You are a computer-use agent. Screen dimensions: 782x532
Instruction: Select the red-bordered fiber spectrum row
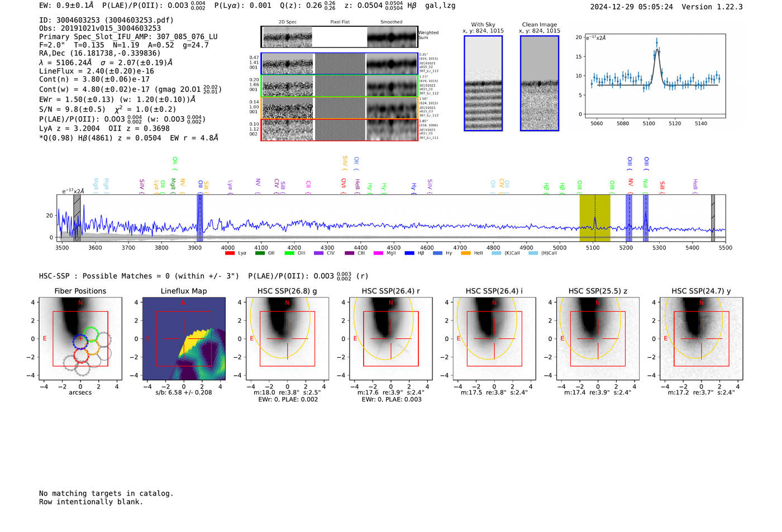point(340,130)
